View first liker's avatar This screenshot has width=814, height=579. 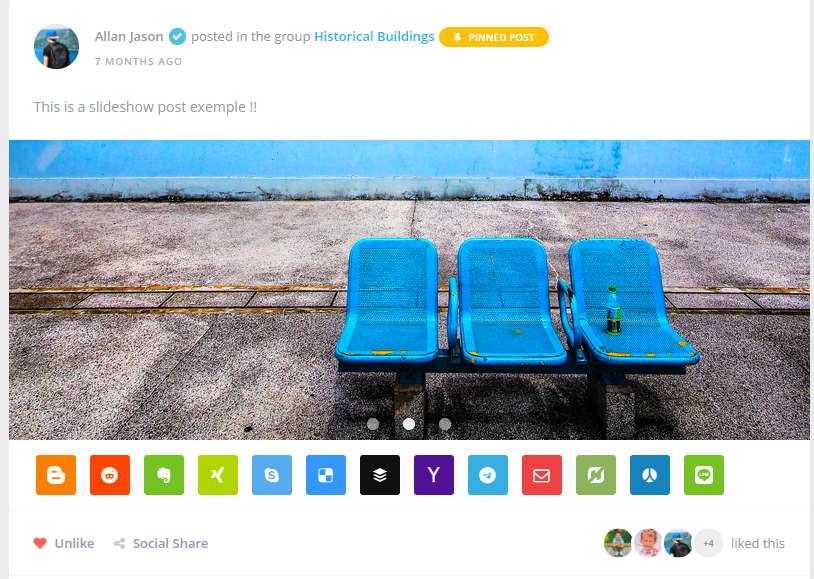[x=618, y=543]
